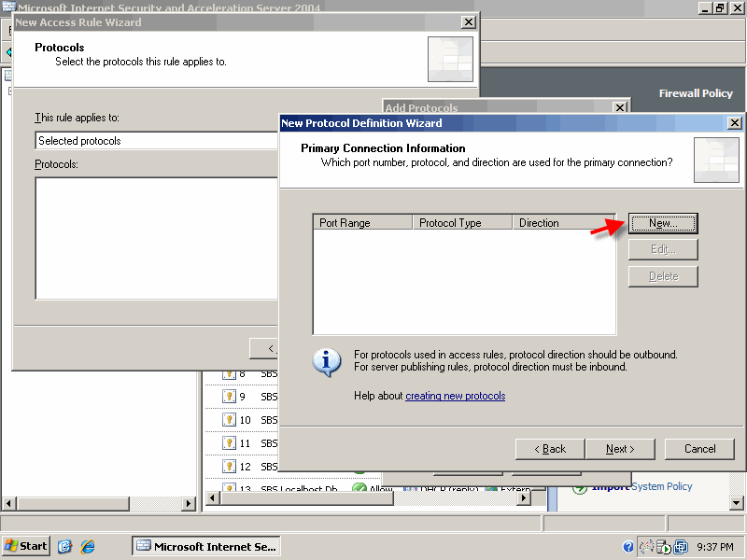Click the tree pane horizontal scrollbar thumb
This screenshot has height=560, width=747.
point(73,503)
